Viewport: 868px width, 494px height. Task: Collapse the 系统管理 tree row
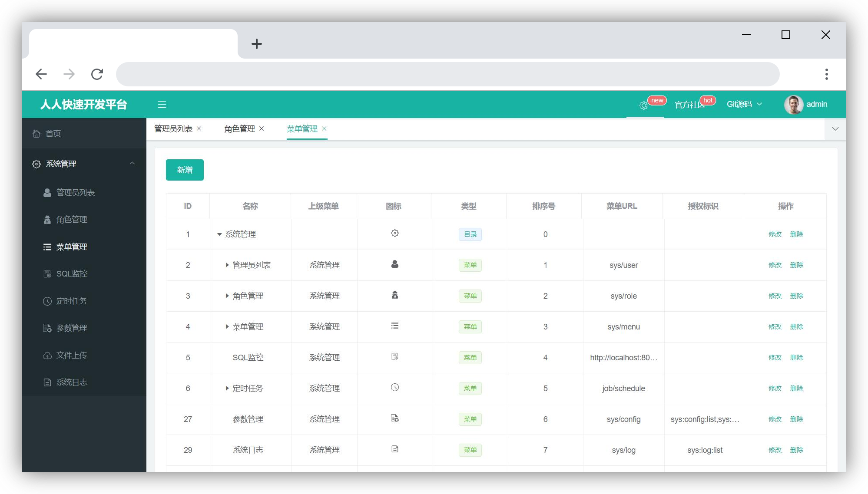coord(219,234)
